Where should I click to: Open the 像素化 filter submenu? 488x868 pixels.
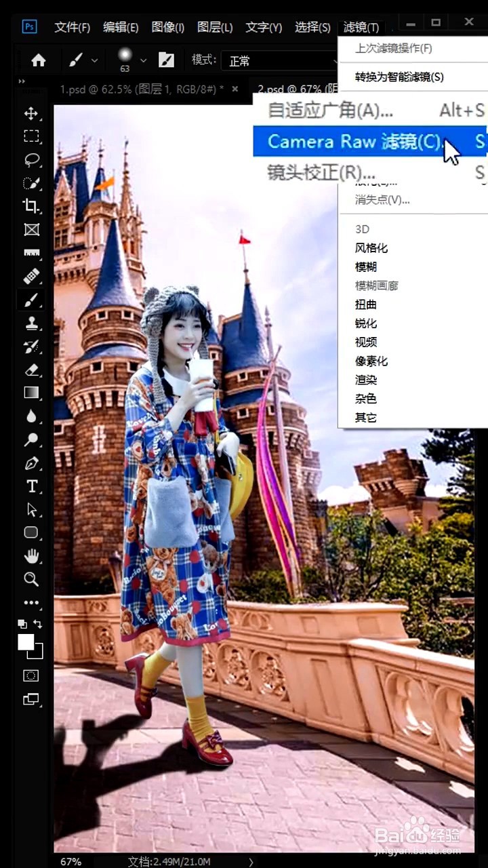click(x=371, y=361)
